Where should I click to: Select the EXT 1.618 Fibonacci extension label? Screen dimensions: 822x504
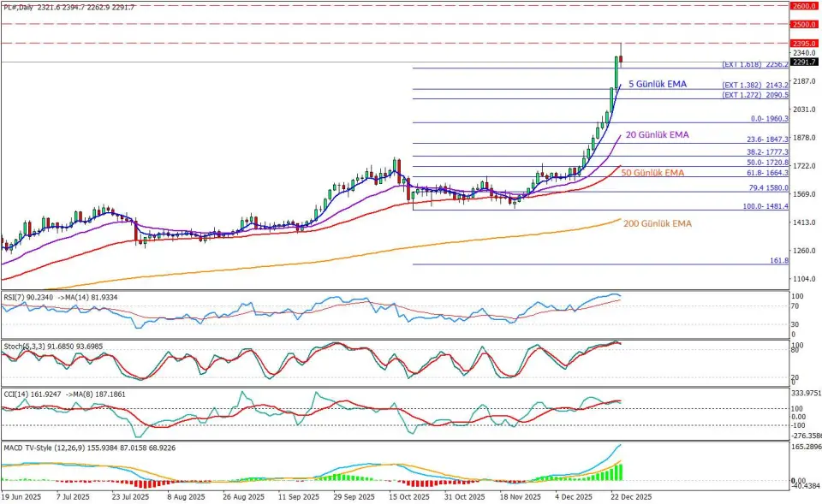click(x=754, y=64)
